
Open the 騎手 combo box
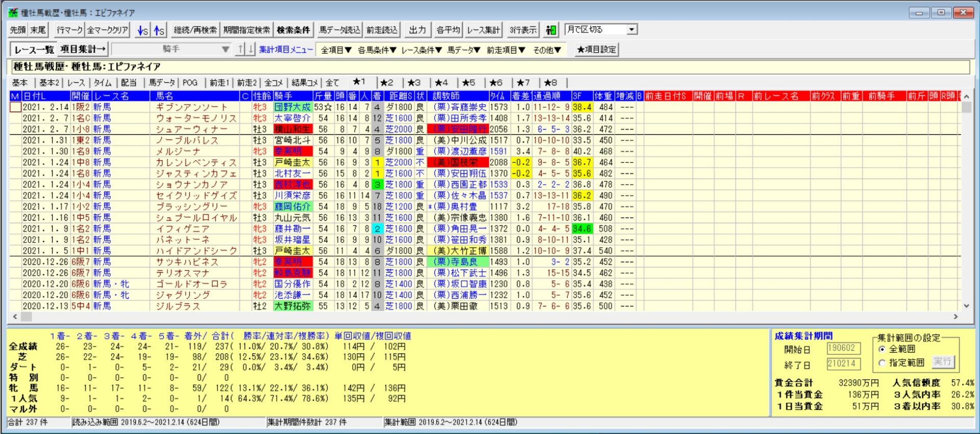click(171, 50)
